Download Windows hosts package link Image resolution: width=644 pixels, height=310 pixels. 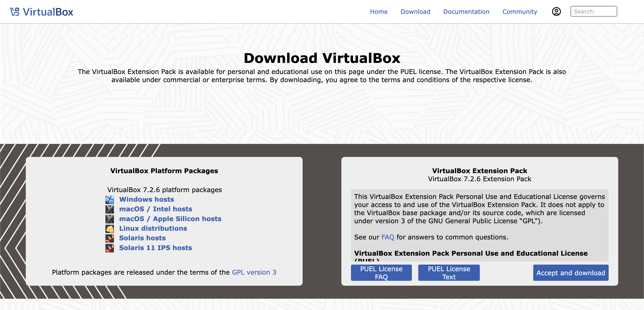147,199
